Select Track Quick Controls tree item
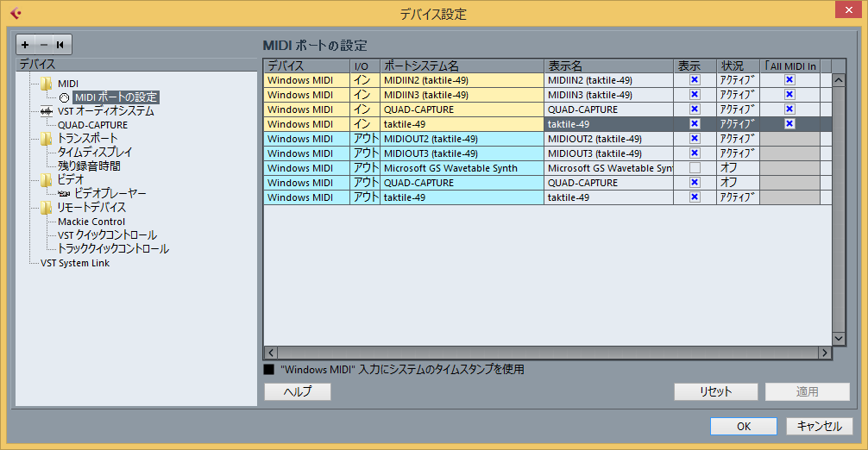 (113, 249)
